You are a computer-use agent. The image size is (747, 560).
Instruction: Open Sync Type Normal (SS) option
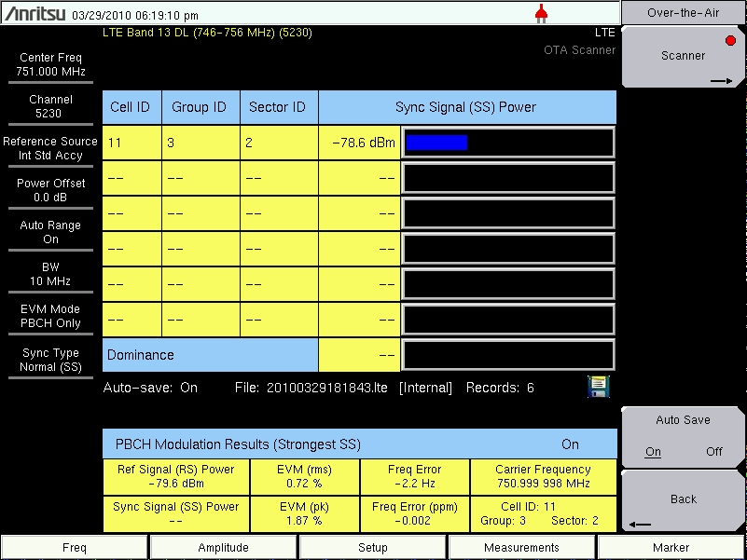click(50, 360)
